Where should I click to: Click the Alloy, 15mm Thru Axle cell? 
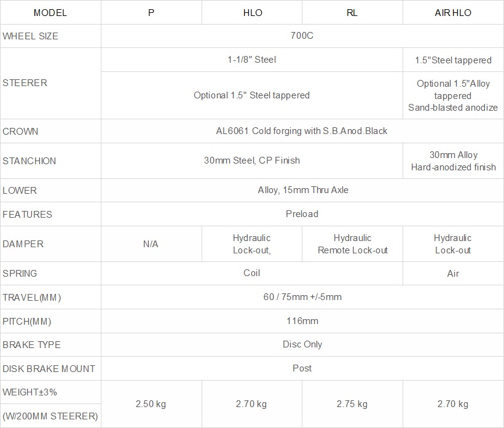(x=302, y=190)
